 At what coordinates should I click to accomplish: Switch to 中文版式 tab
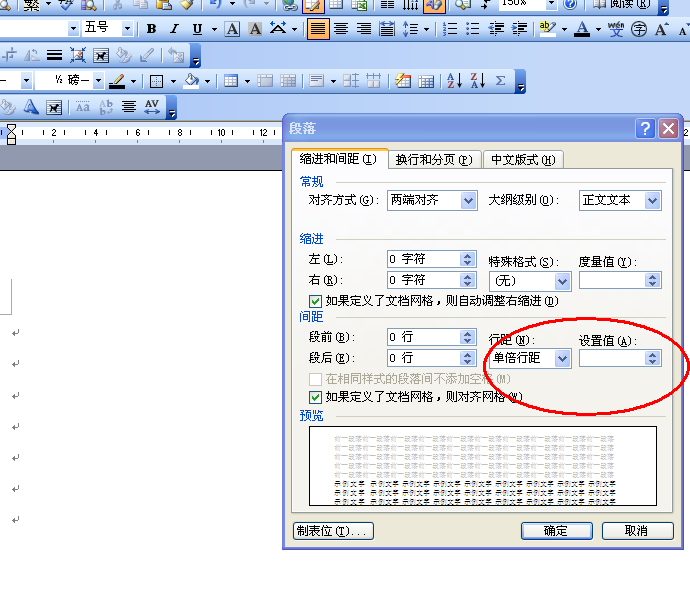point(523,160)
